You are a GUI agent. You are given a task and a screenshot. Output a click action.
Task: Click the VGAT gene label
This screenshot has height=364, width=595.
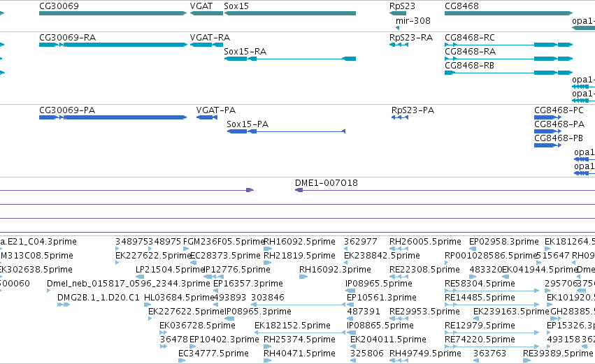coord(201,6)
